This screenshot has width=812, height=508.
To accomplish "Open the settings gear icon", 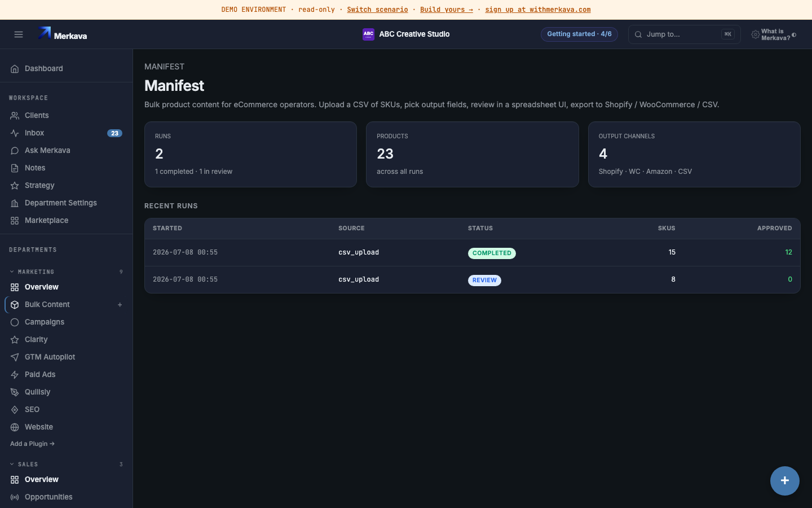I will point(755,34).
